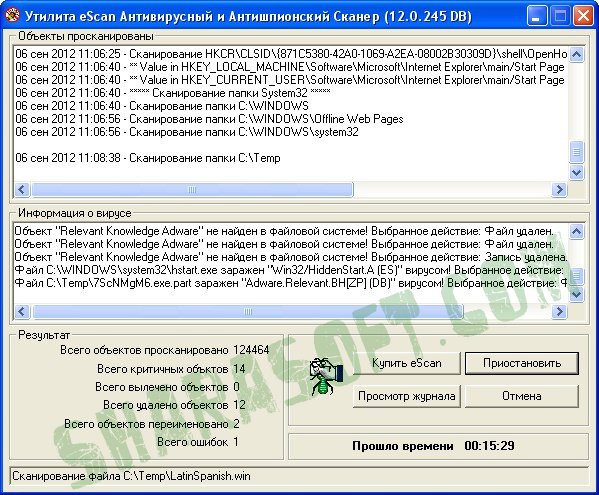The image size is (599, 495).
Task: Select log line 'Сканирование папки C:\WINDOWS\Offline Web Pages'
Action: [209, 119]
